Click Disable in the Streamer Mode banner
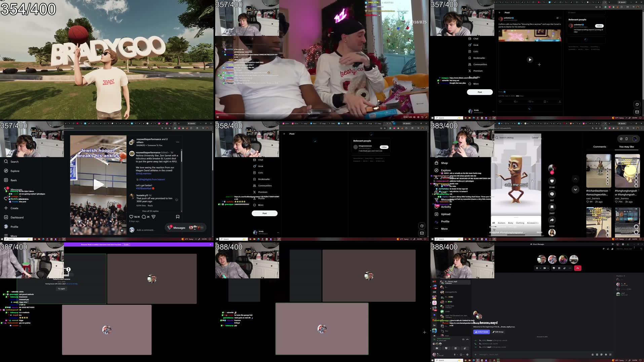 click(x=126, y=245)
